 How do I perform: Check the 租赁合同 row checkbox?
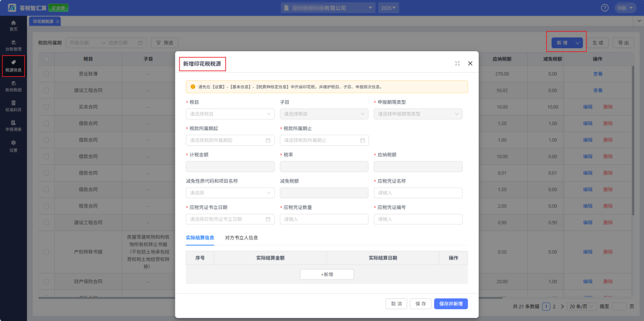[x=46, y=206]
